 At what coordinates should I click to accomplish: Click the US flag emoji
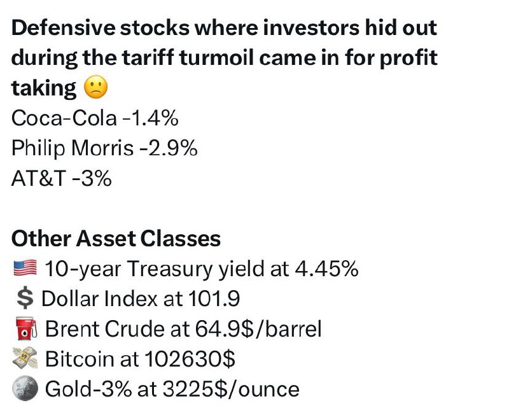coord(25,268)
